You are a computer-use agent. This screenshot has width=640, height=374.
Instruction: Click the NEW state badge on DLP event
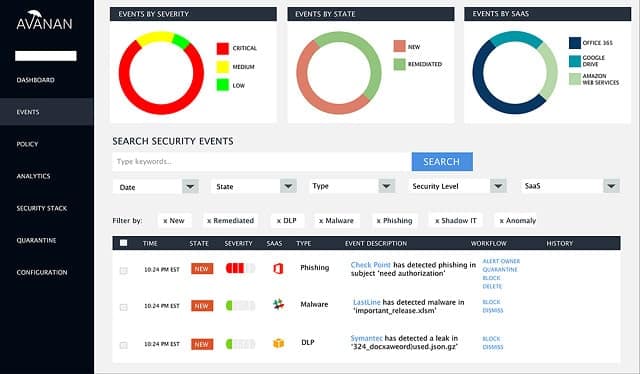click(202, 344)
